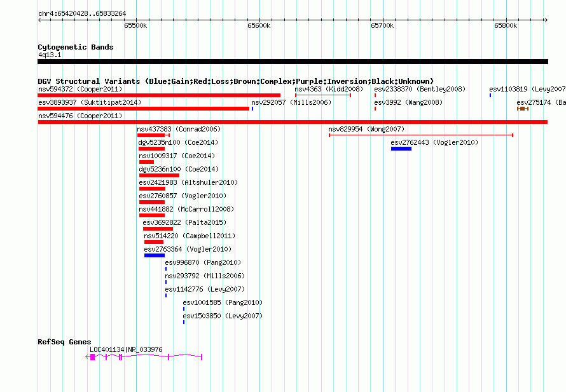Screen dimensions: 566x392
Task: Click the red bar under esv3893937
Action: pyautogui.click(x=144, y=109)
